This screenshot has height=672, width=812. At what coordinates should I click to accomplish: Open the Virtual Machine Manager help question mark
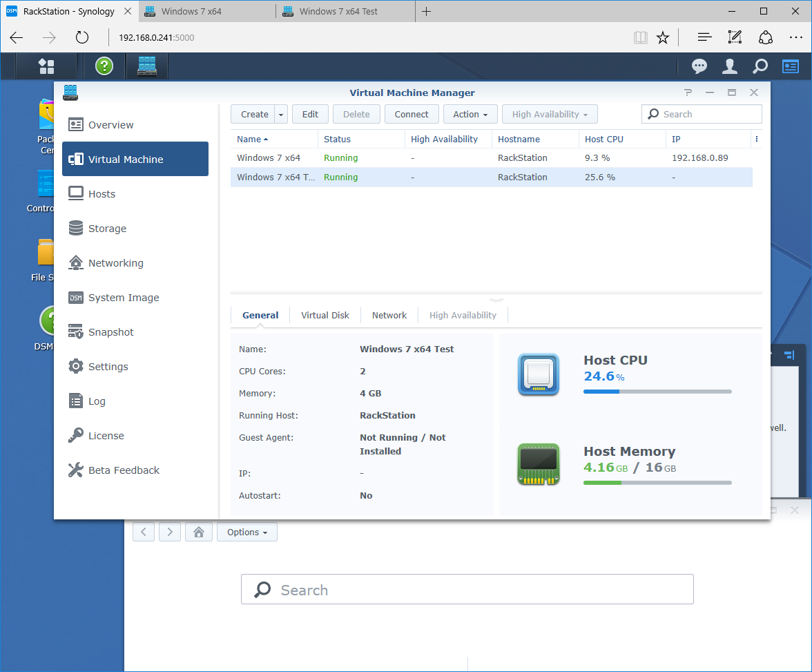coord(688,93)
